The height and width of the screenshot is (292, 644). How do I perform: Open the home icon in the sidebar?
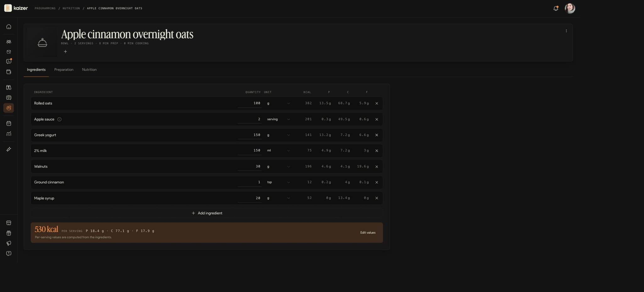coord(9,27)
